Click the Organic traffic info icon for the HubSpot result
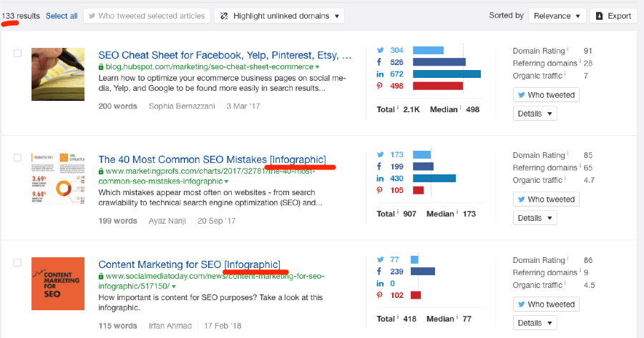 click(x=565, y=74)
